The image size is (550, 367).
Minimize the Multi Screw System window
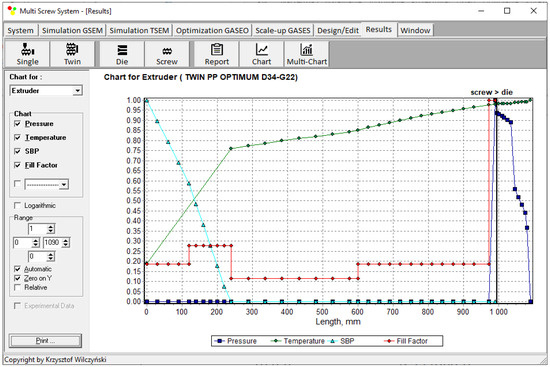[481, 11]
